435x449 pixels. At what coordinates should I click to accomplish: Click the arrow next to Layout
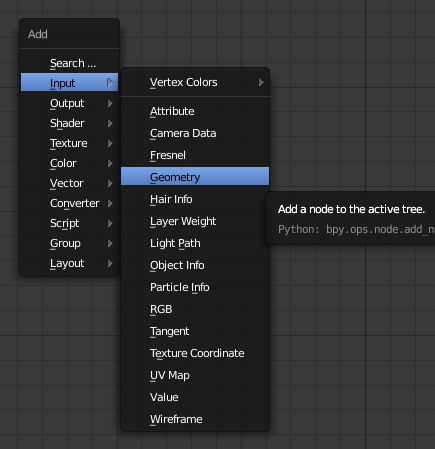click(x=110, y=263)
